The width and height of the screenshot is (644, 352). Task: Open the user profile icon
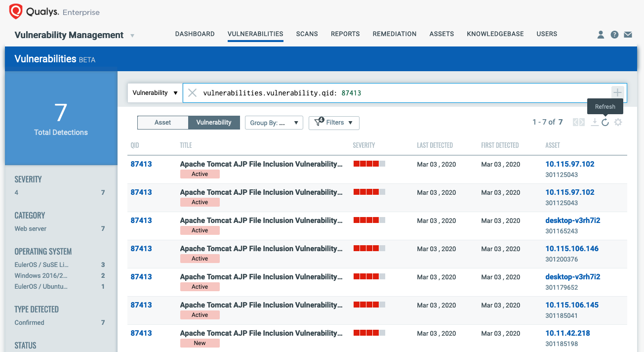coord(601,34)
